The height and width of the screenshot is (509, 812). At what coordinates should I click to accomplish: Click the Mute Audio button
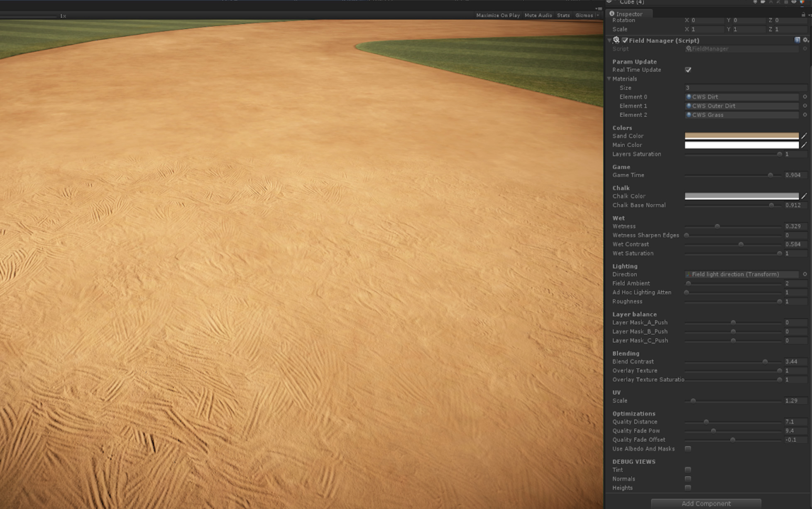coord(538,15)
